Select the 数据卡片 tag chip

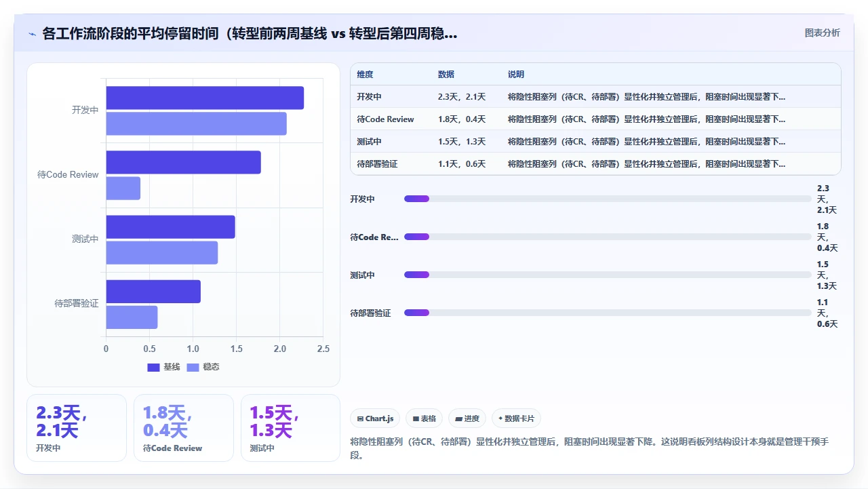tap(516, 418)
